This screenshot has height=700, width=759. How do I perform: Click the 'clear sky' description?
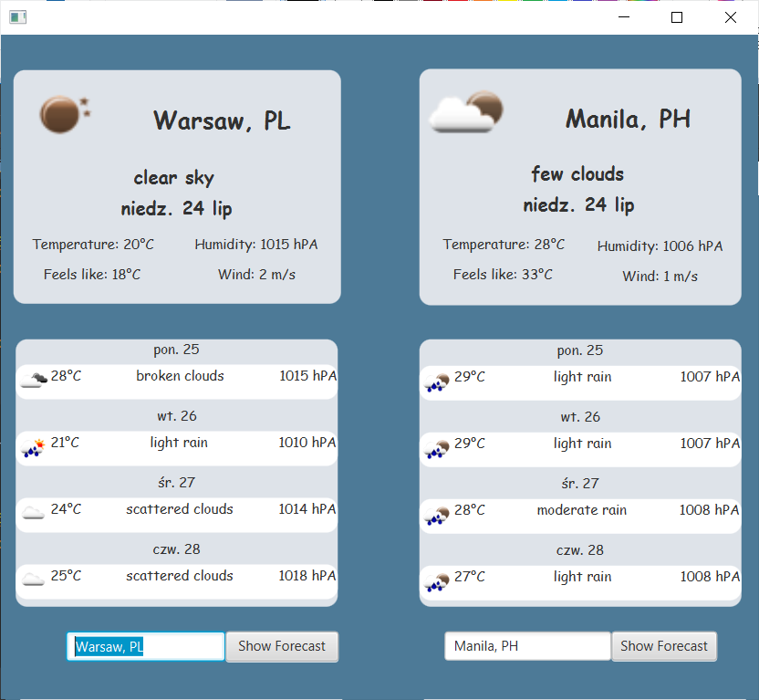[x=173, y=178]
